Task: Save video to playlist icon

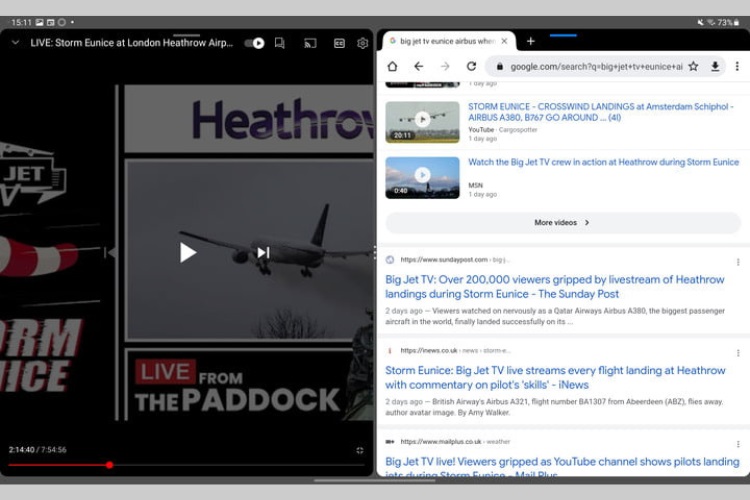Action: 280,43
